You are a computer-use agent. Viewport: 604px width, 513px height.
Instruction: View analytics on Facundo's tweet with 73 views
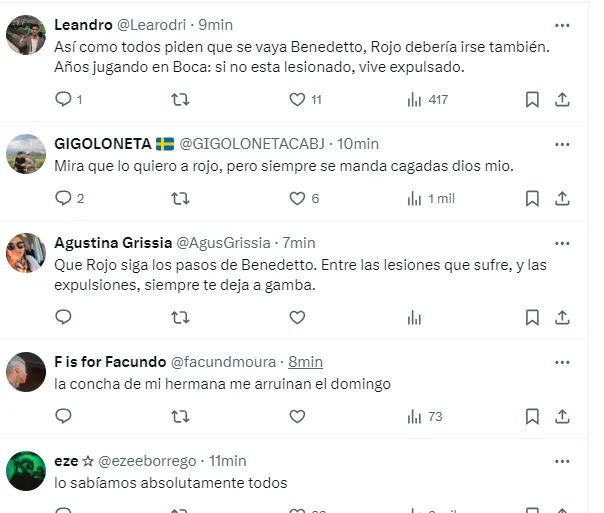tap(414, 416)
